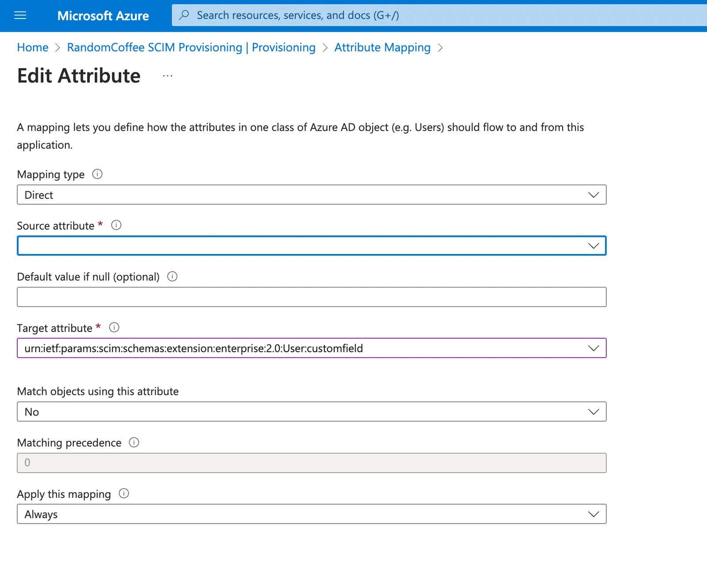Show info tooltip for Apply this mapping
The height and width of the screenshot is (588, 707).
coord(124,493)
